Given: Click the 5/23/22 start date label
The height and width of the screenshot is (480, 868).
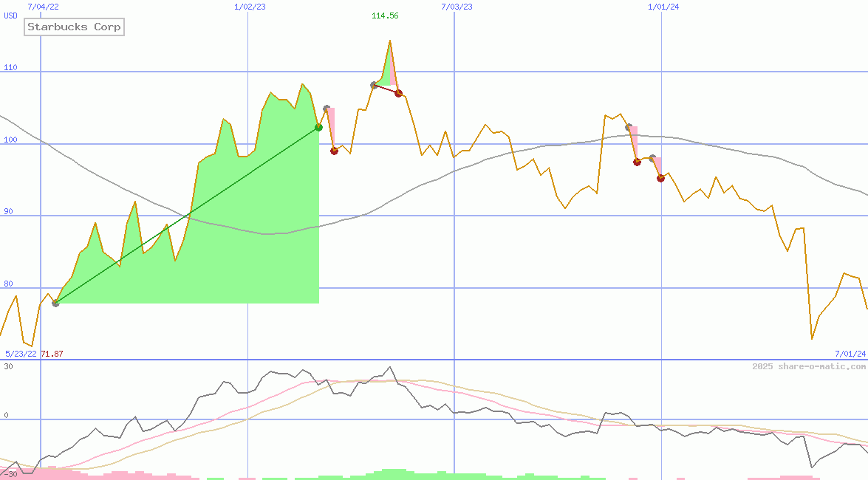Looking at the screenshot, I should pos(21,354).
